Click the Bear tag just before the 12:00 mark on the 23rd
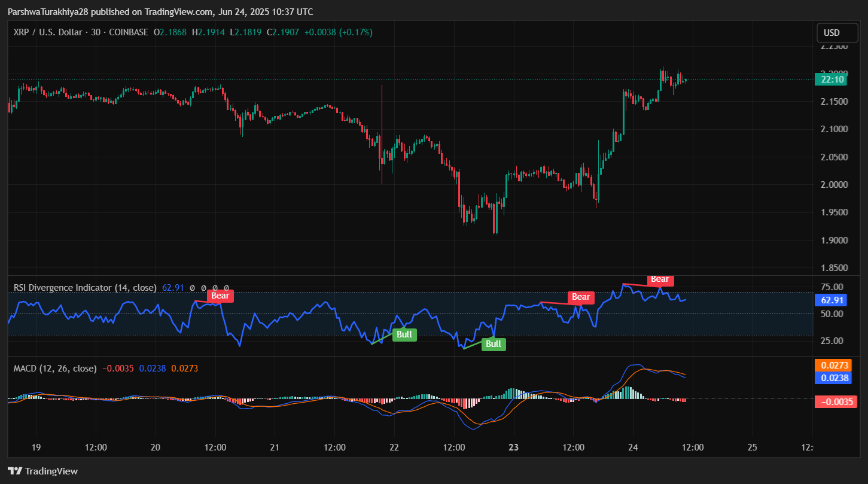This screenshot has width=868, height=484. 581,297
